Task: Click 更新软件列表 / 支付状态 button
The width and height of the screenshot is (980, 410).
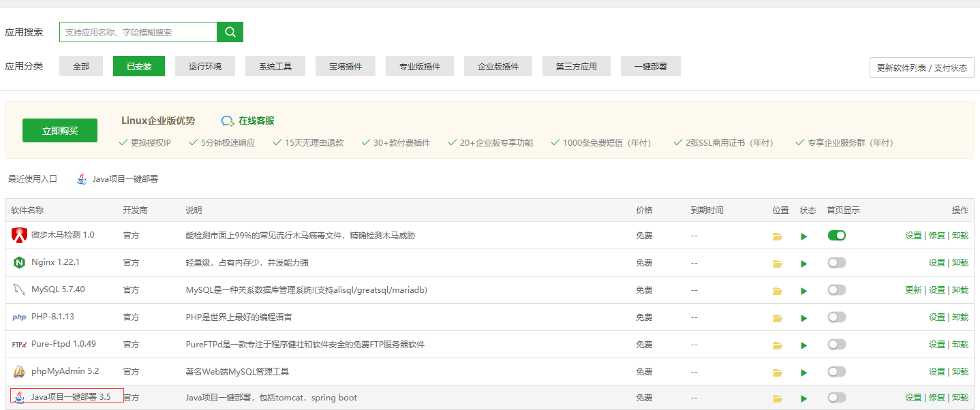Action: point(922,67)
